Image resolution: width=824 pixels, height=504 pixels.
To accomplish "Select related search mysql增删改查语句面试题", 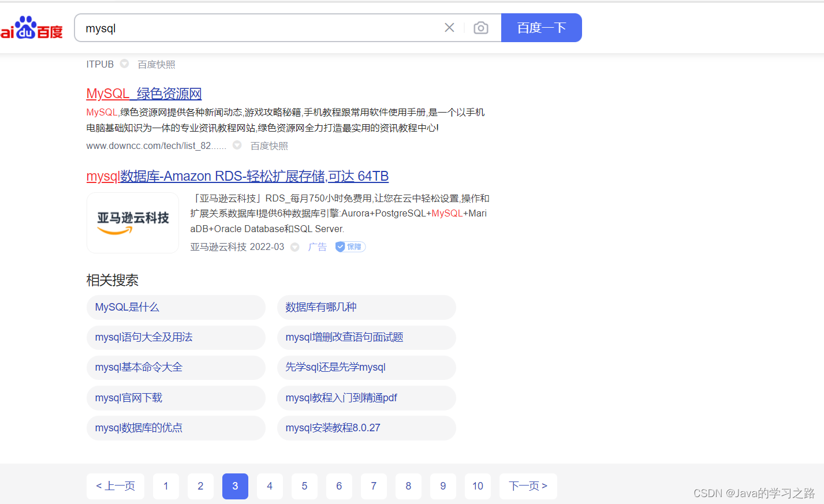I will 367,338.
